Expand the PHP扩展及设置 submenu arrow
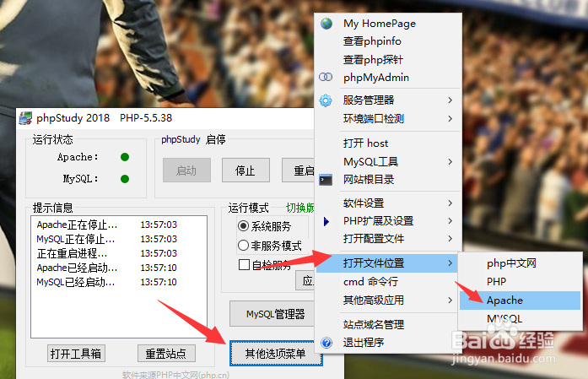The width and height of the screenshot is (588, 379). [450, 221]
